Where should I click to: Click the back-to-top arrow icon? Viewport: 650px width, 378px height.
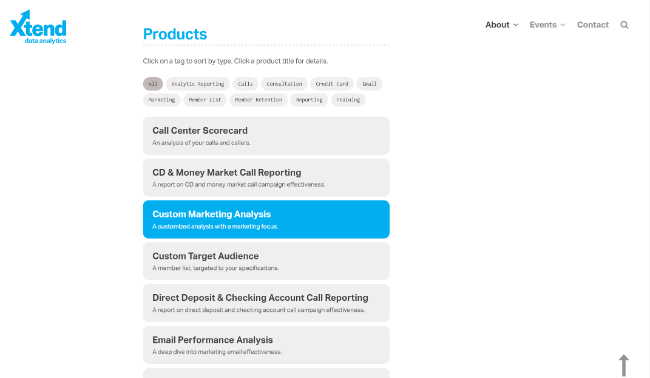tap(624, 365)
